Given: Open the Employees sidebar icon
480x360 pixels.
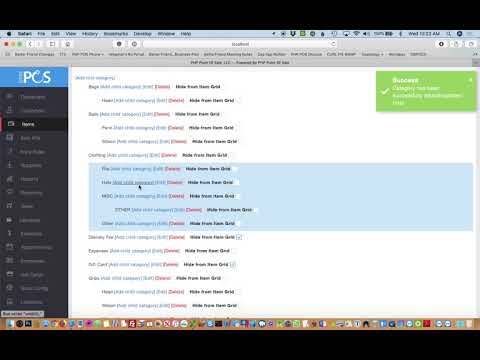Looking at the screenshot, I should (x=10, y=261).
